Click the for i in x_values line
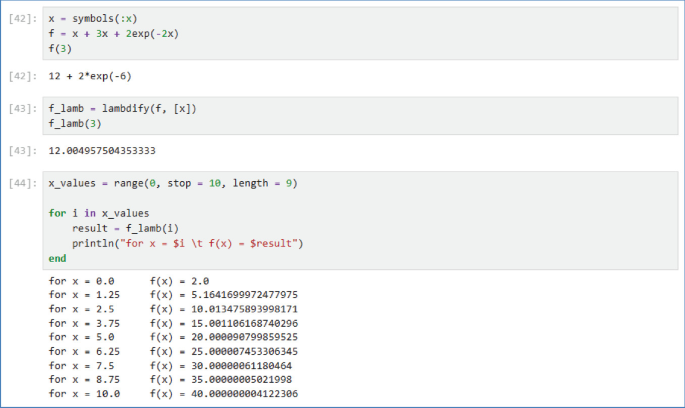The image size is (685, 408). pyautogui.click(x=98, y=213)
